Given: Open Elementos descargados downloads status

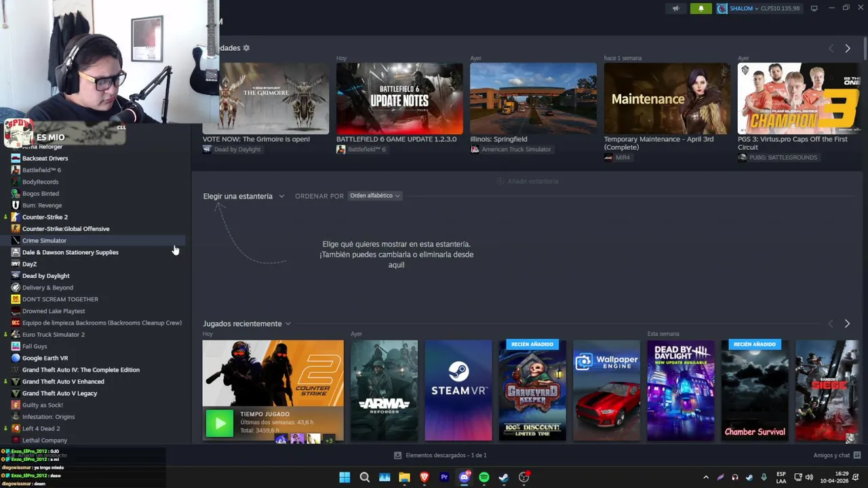Looking at the screenshot, I should (440, 455).
